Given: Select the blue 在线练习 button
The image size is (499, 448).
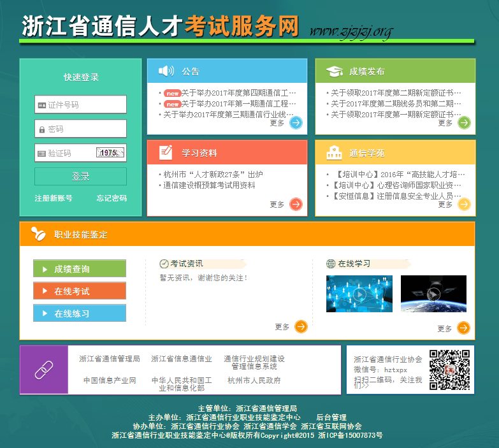Looking at the screenshot, I should (x=80, y=314).
